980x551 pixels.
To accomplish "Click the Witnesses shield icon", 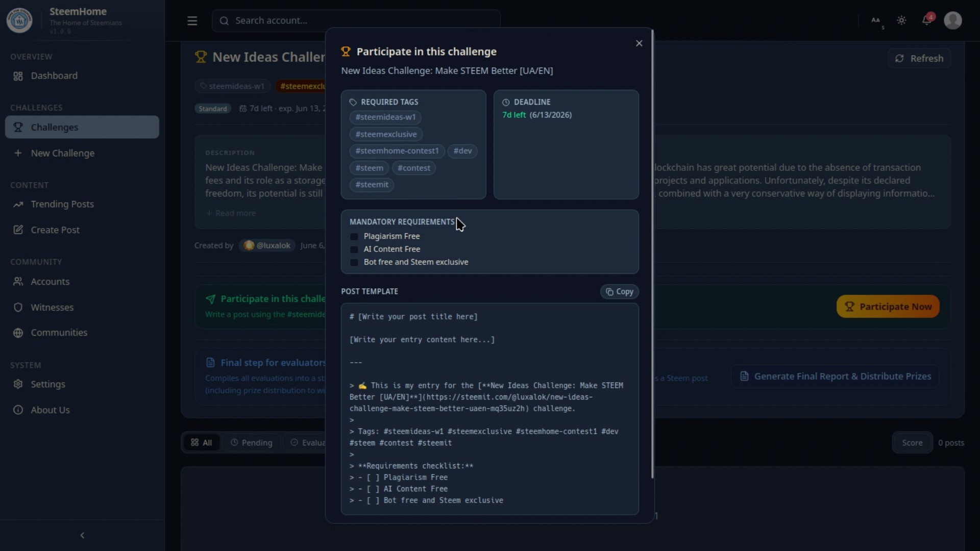I will (x=18, y=308).
